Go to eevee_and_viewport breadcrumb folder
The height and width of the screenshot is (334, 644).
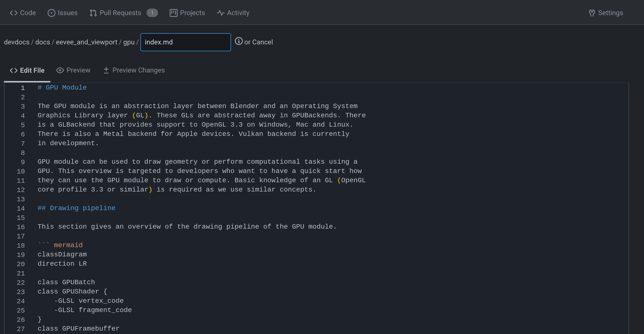pos(86,42)
